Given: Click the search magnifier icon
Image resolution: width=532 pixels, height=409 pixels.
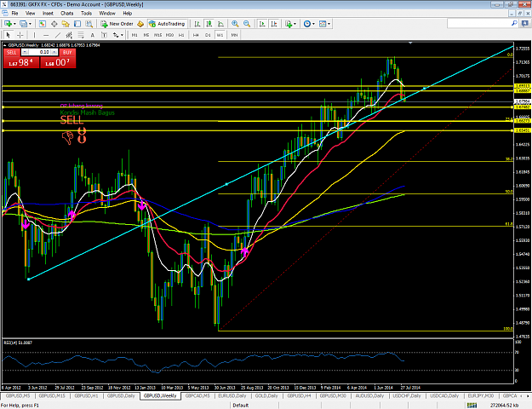Looking at the screenshot, I should coord(514,23).
